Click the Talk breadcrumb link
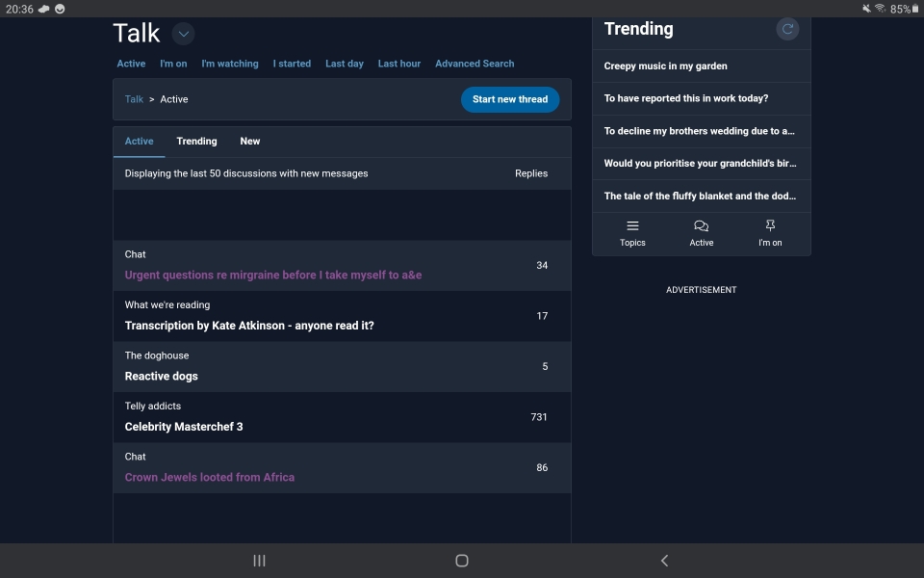The width and height of the screenshot is (924, 578). pos(134,99)
